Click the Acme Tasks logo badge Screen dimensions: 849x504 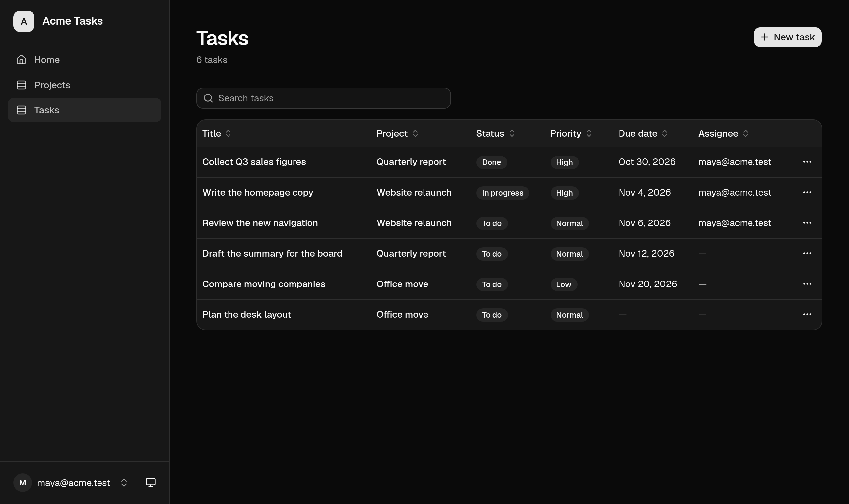coord(24,21)
